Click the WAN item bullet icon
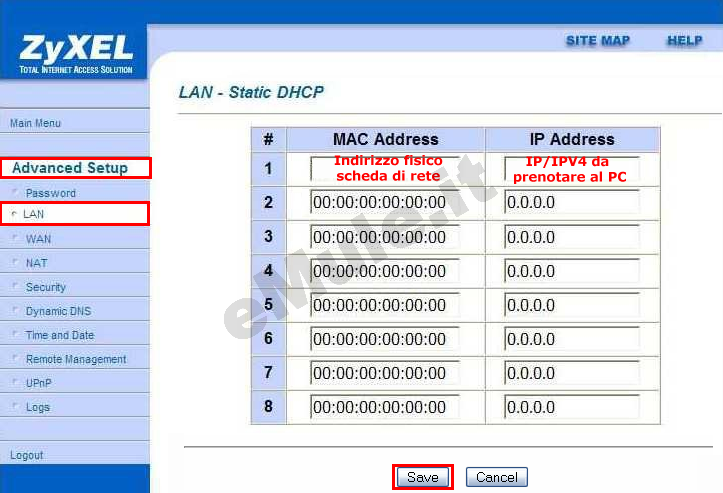 coord(15,237)
